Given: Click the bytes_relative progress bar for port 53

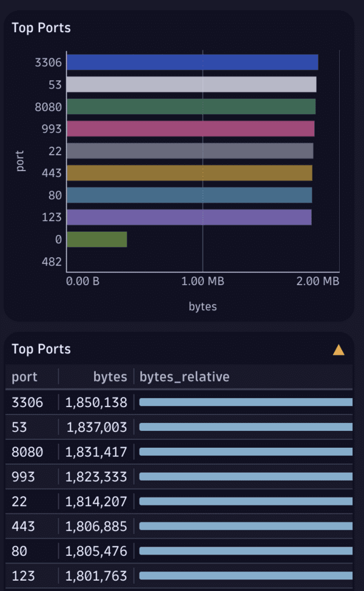Looking at the screenshot, I should [x=245, y=427].
